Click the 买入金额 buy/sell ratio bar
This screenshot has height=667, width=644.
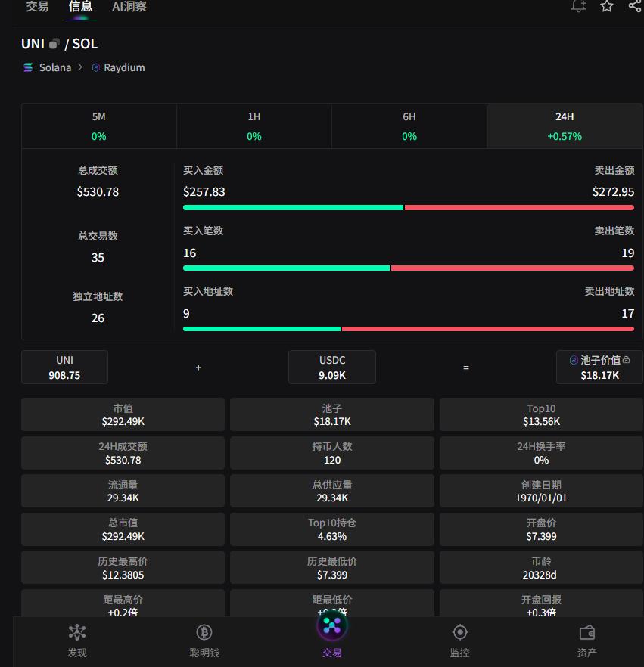[409, 207]
